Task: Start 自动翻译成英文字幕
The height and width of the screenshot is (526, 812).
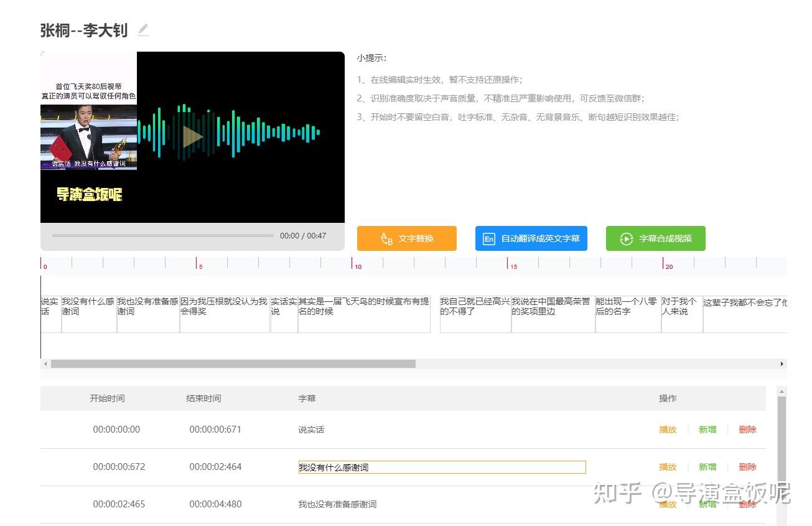Action: tap(531, 238)
